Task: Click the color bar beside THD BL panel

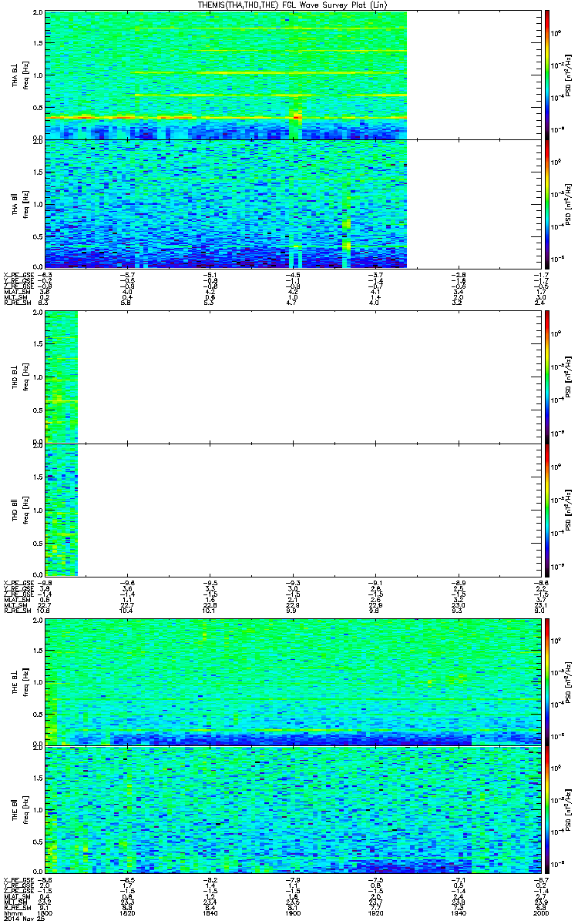Action: pos(546,376)
